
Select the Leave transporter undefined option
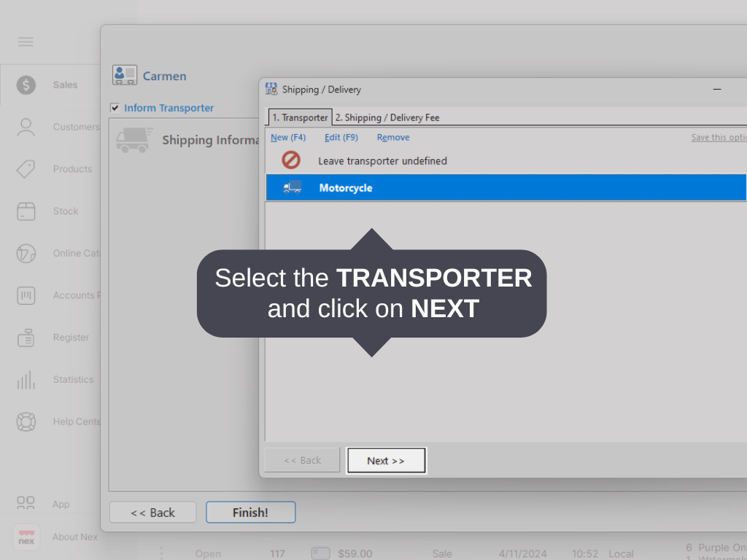(x=382, y=160)
